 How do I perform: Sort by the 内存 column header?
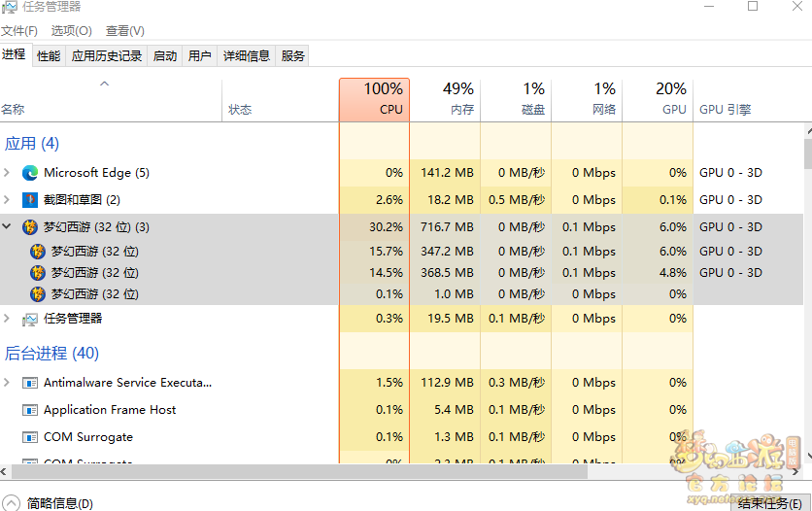tap(445, 100)
